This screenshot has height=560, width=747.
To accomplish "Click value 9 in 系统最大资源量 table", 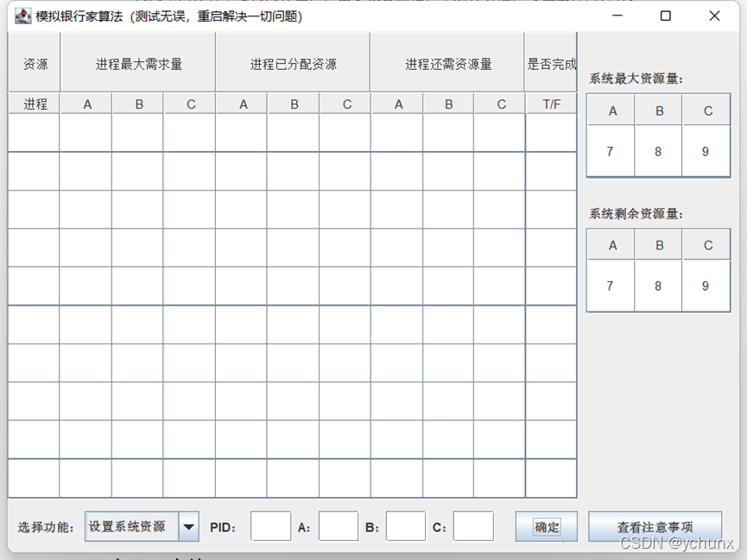I will pyautogui.click(x=706, y=151).
